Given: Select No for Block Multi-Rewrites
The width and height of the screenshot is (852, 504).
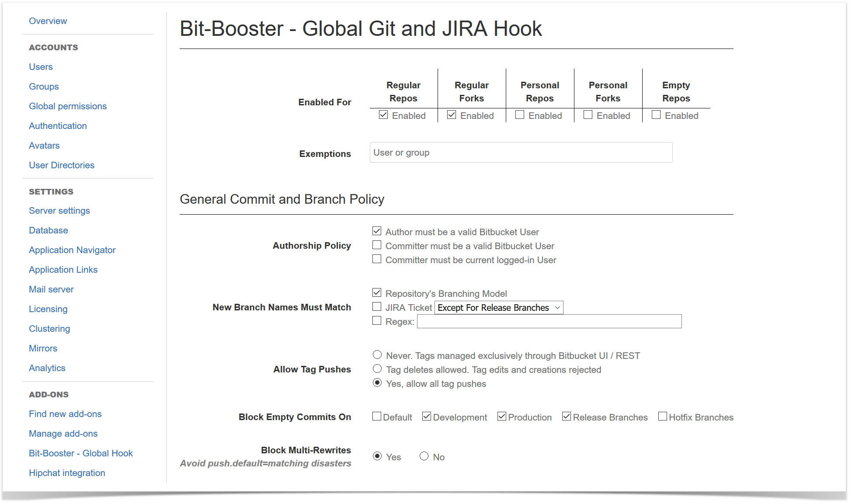Looking at the screenshot, I should (424, 456).
